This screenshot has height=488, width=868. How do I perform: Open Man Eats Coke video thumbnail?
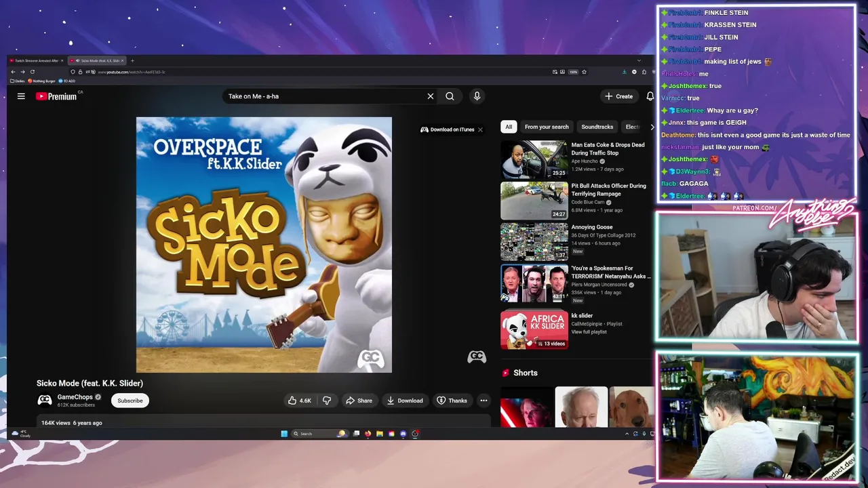click(534, 159)
